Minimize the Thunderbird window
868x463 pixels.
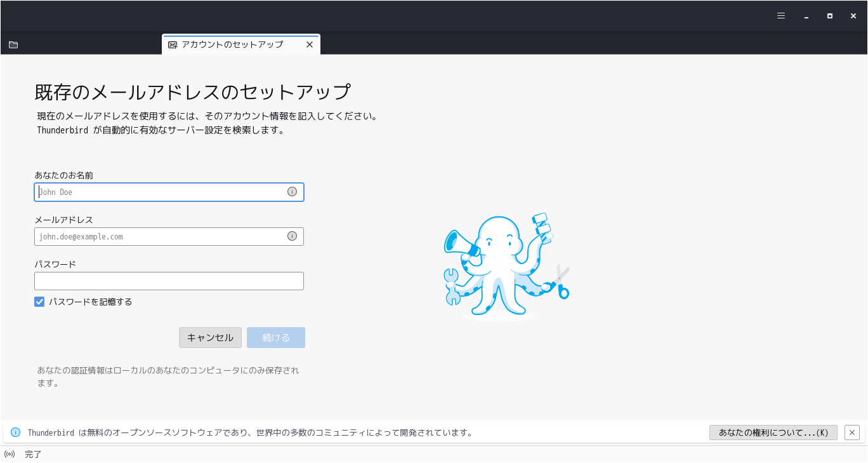tap(806, 16)
